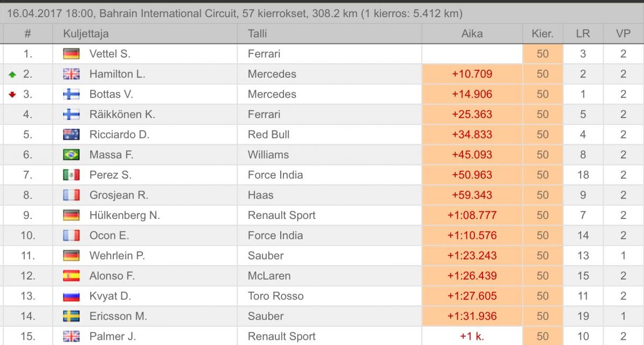
Task: Sort table by the Aika column header
Action: click(x=472, y=33)
